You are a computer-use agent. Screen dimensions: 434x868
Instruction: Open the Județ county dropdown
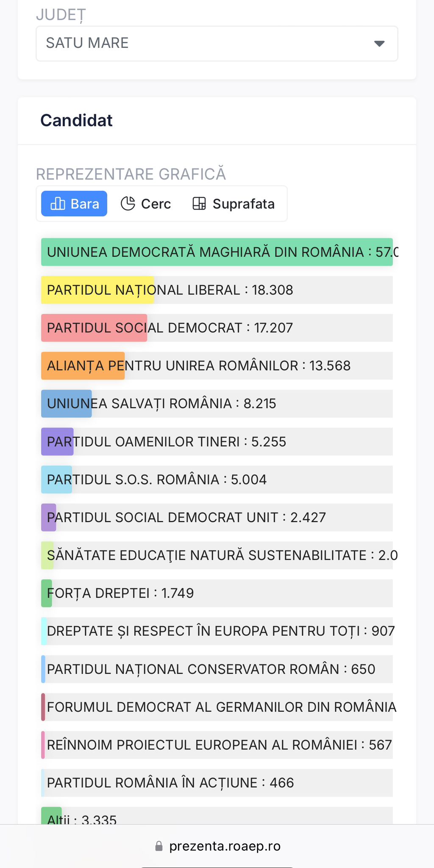pos(216,44)
